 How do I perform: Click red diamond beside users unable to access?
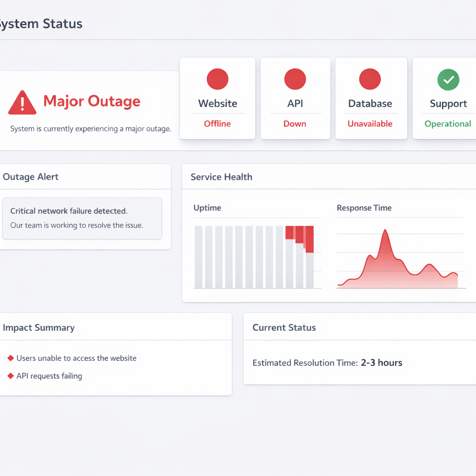10,358
